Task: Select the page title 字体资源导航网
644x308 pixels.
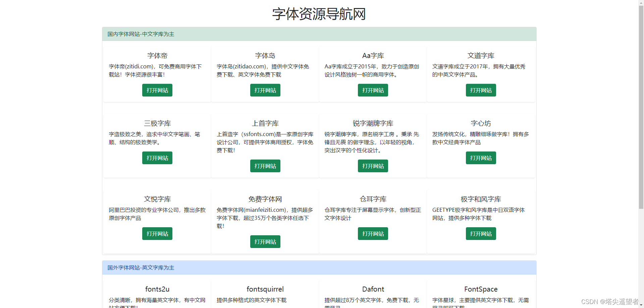Action: pyautogui.click(x=319, y=14)
